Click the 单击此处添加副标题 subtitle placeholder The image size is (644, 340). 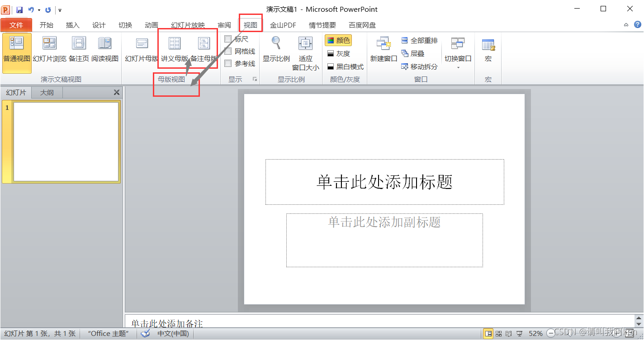(x=384, y=240)
